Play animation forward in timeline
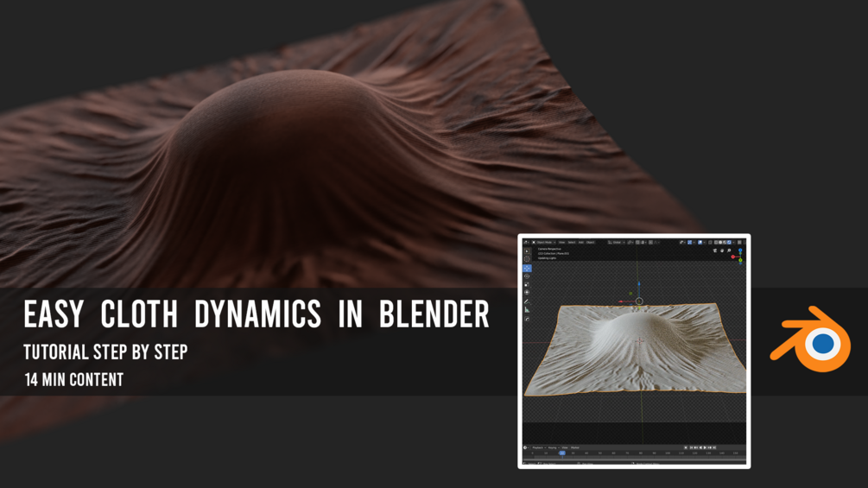Image resolution: width=868 pixels, height=488 pixels. coord(705,447)
